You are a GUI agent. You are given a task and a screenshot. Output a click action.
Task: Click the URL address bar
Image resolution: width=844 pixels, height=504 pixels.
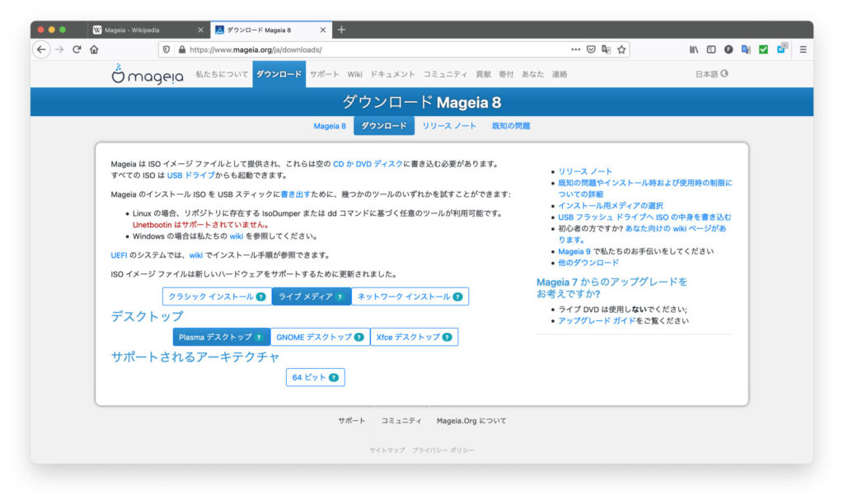(x=371, y=49)
